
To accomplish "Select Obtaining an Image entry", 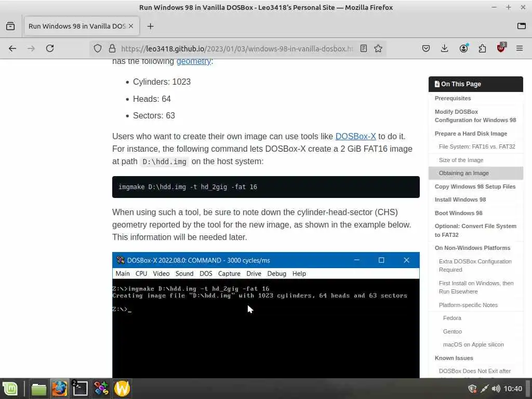I will pos(476,173).
